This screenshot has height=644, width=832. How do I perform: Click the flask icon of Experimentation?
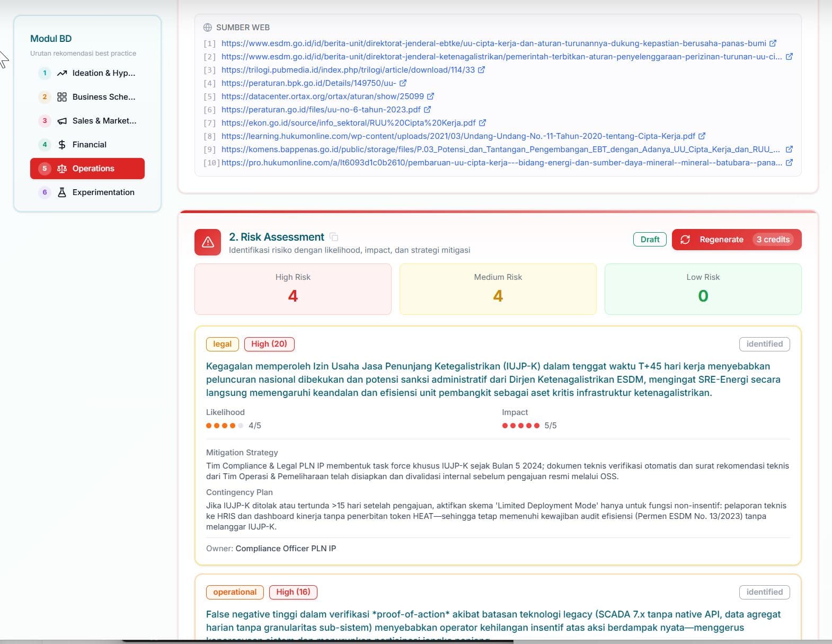[x=62, y=192]
